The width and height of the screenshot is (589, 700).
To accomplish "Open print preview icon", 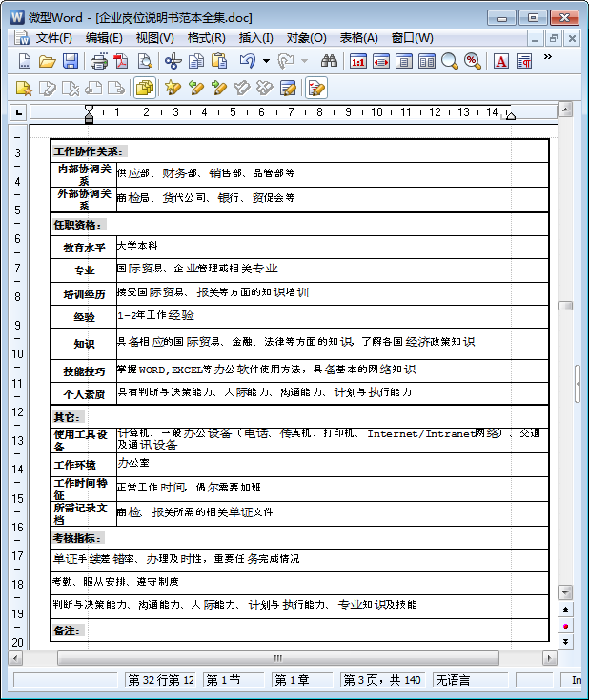I will click(x=144, y=61).
